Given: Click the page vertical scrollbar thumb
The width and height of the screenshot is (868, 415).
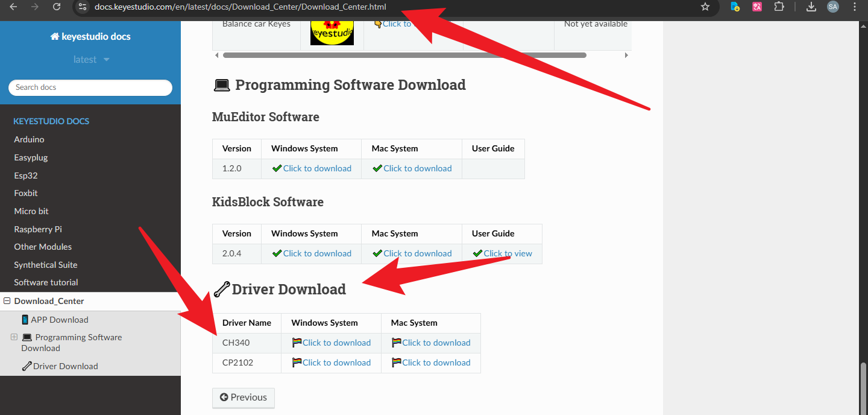Looking at the screenshot, I should coord(863,387).
